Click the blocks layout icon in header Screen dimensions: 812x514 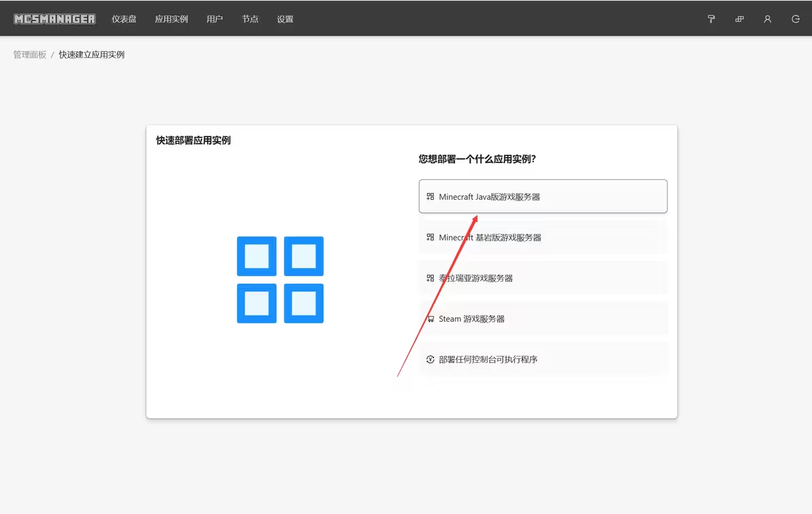[x=739, y=19]
